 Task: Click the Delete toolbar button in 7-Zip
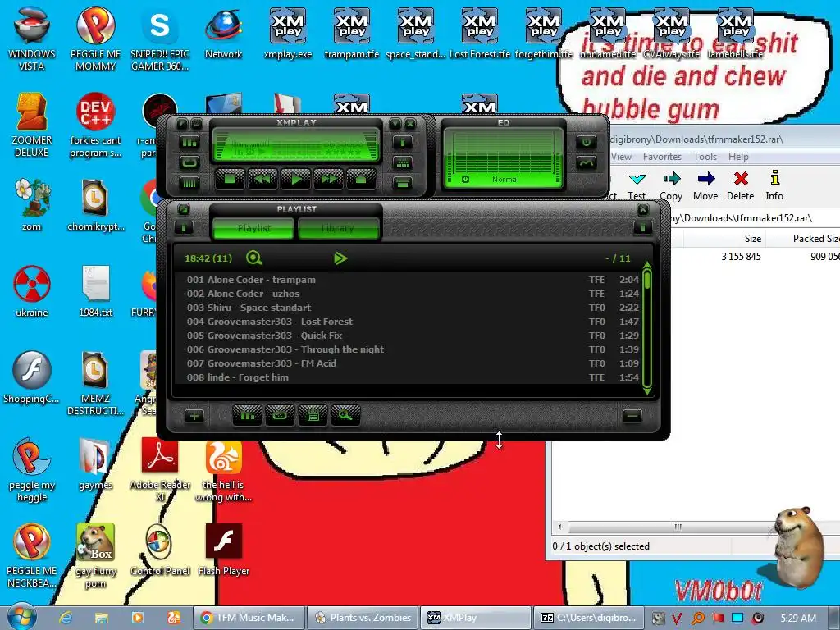[741, 185]
